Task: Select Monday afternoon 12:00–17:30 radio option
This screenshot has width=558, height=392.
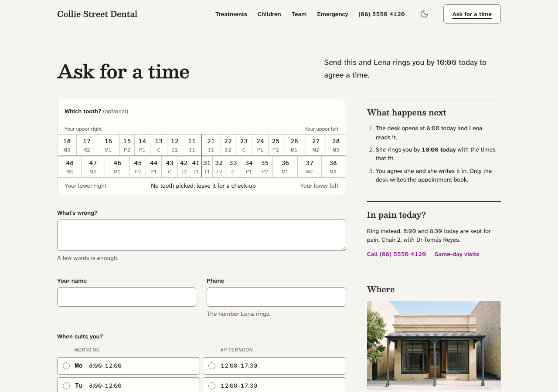Action: (274, 366)
